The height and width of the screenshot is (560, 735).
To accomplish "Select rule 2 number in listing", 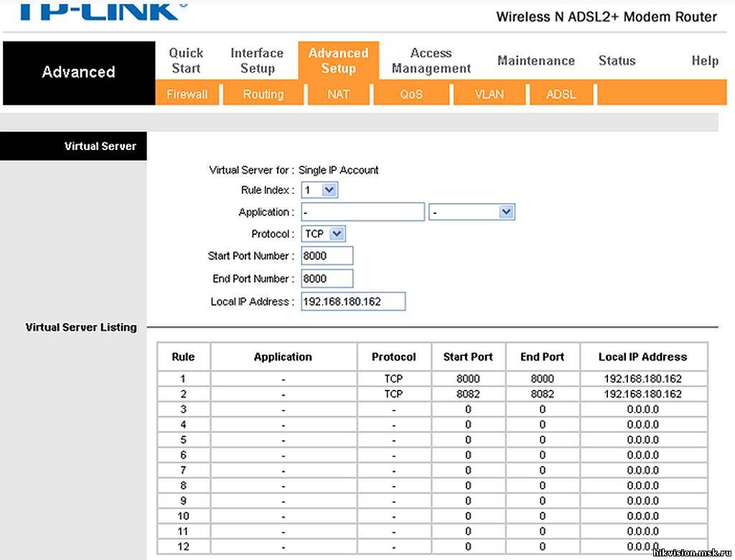I will click(183, 394).
